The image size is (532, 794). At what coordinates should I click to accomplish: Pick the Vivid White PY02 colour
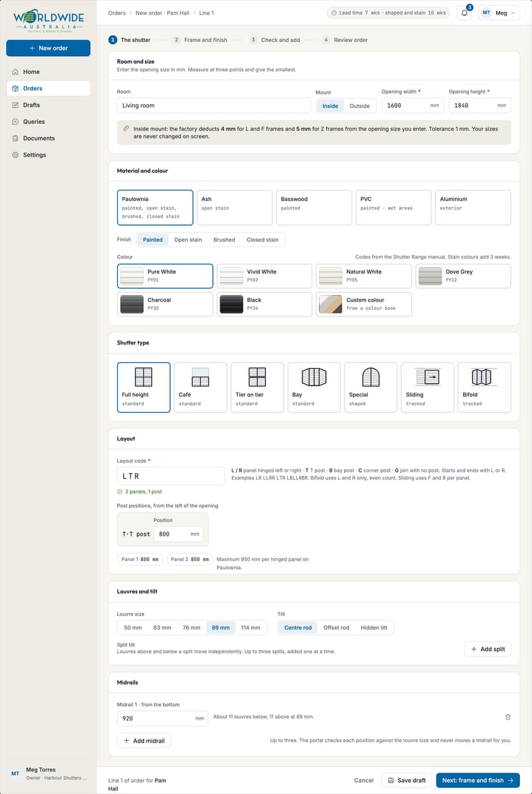pyautogui.click(x=264, y=276)
